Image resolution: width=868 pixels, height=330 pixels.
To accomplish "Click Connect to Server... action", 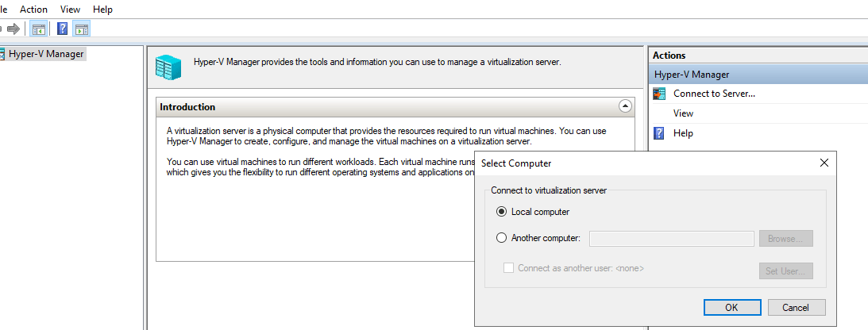I will [x=714, y=94].
